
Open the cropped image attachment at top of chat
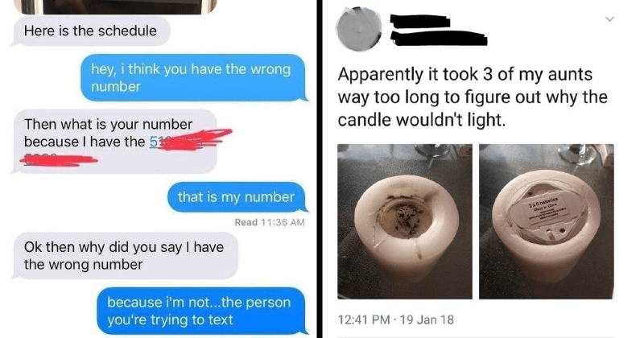[x=114, y=6]
